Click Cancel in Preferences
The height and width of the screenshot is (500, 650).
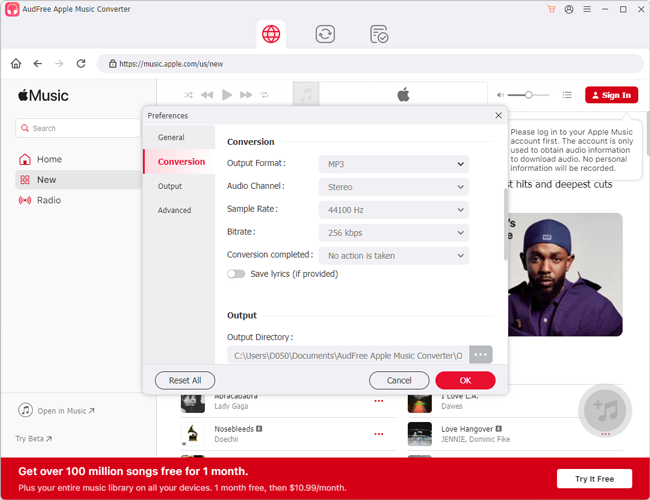tap(399, 380)
